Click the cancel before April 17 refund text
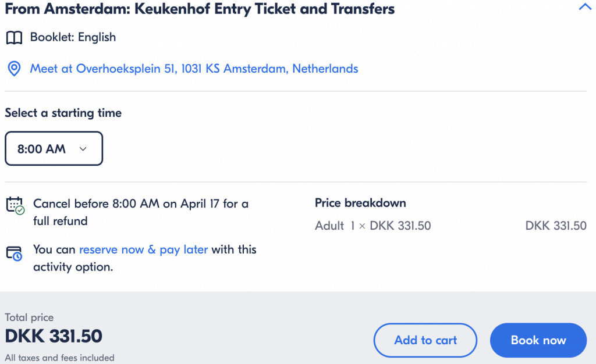The width and height of the screenshot is (596, 364). point(141,212)
